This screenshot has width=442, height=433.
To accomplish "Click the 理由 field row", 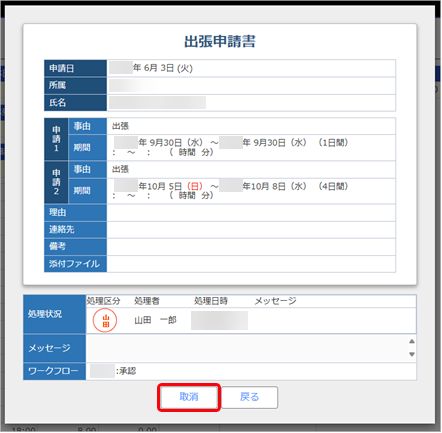I will [x=220, y=213].
